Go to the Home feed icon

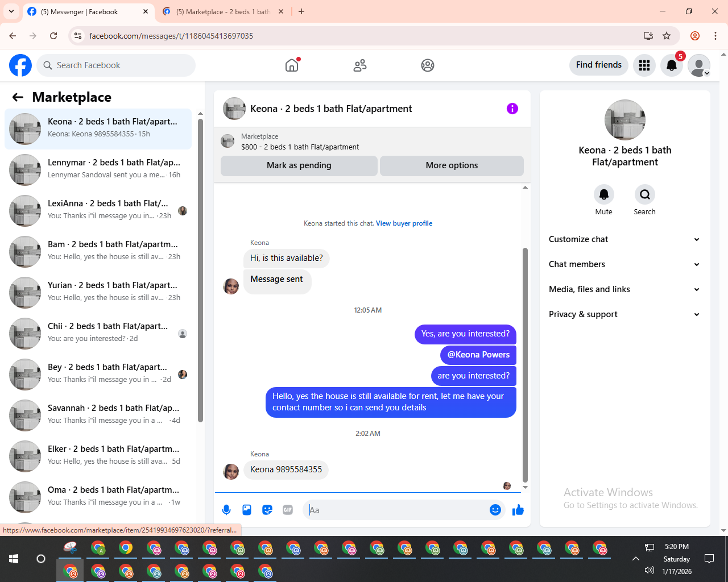click(292, 65)
